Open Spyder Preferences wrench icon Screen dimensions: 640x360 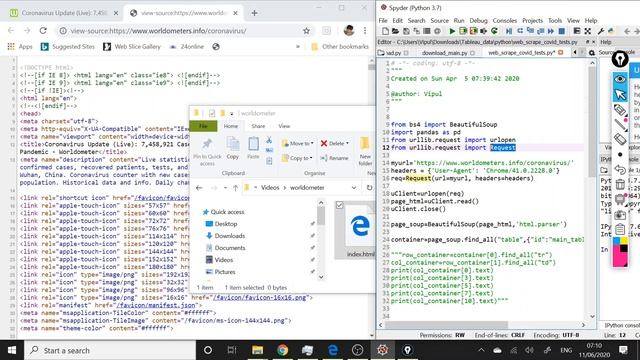(x=601, y=31)
